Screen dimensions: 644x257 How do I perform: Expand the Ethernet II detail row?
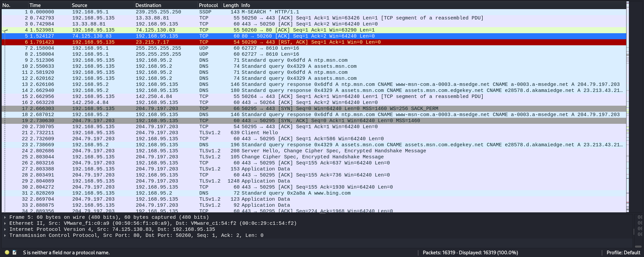tap(5, 223)
